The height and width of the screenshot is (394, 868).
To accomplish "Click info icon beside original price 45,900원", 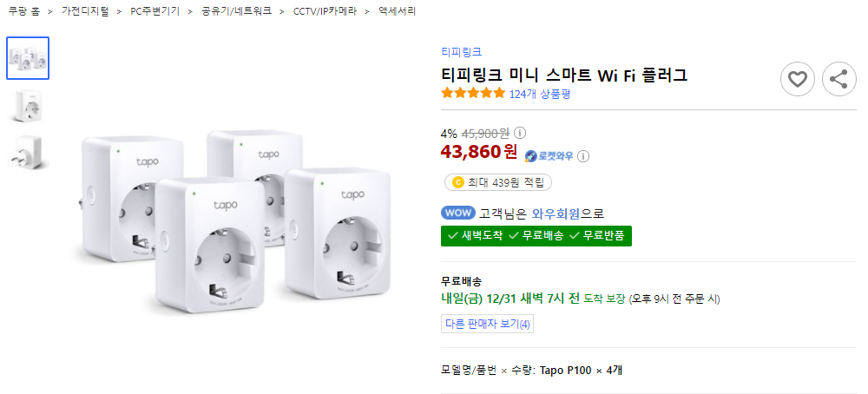I will pos(520,133).
